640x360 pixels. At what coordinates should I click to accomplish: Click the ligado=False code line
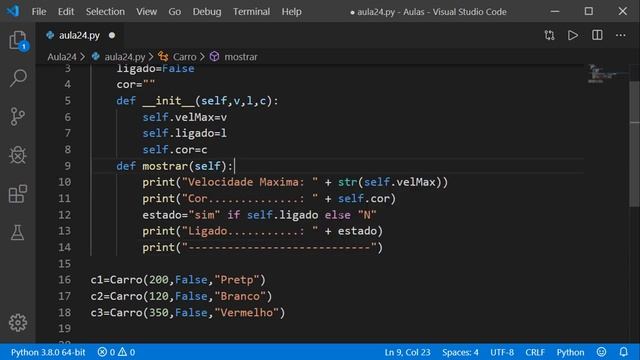155,68
